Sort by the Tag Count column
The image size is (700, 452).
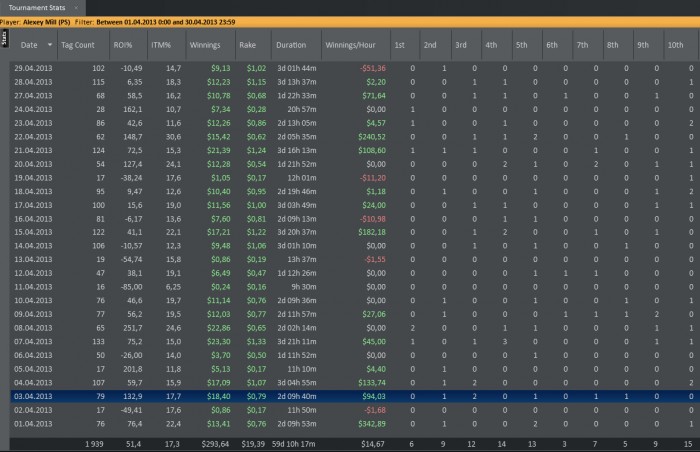78,45
